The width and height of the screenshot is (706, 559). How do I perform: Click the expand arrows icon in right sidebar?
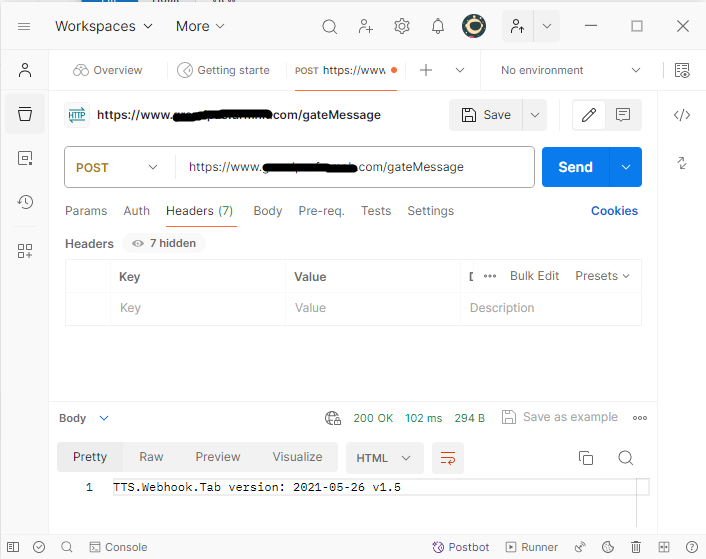pyautogui.click(x=682, y=162)
